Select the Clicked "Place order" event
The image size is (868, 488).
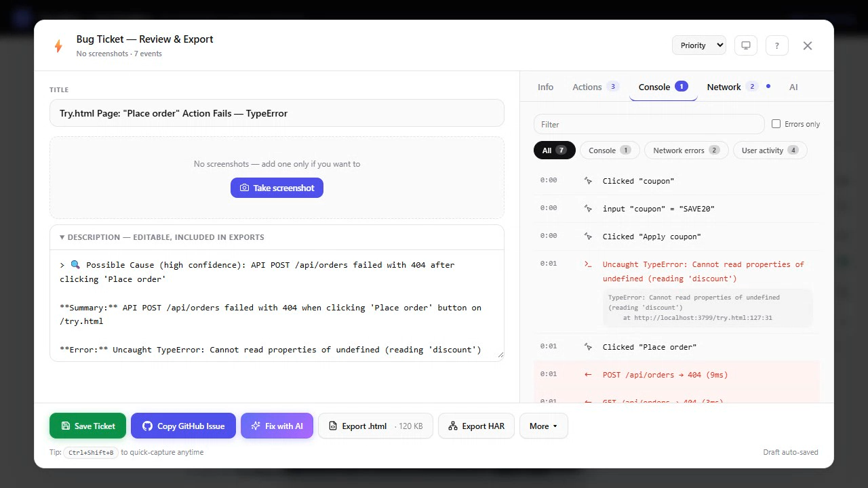point(650,347)
